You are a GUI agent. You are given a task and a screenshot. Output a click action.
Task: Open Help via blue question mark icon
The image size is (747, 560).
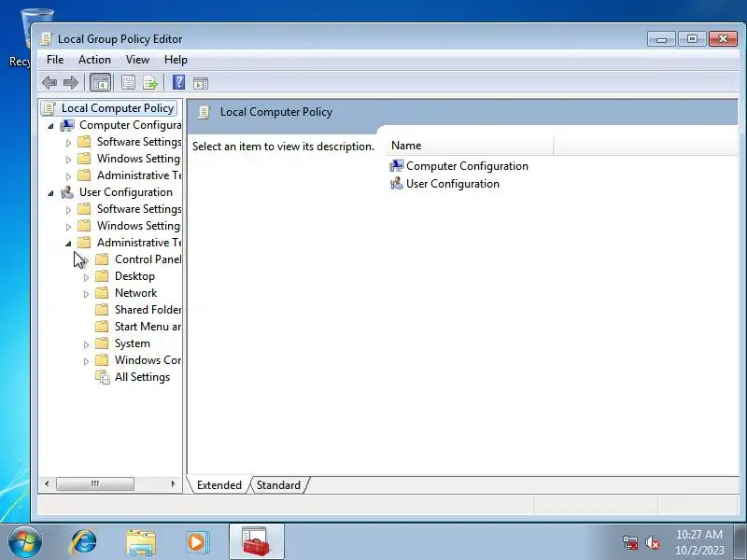pyautogui.click(x=178, y=82)
